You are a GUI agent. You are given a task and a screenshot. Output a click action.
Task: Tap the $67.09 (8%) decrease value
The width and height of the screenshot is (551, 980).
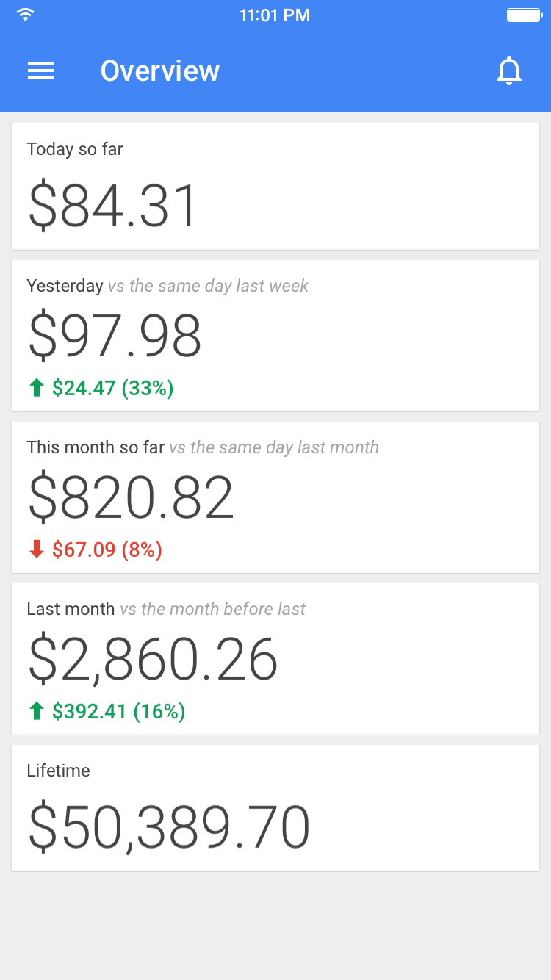[107, 550]
